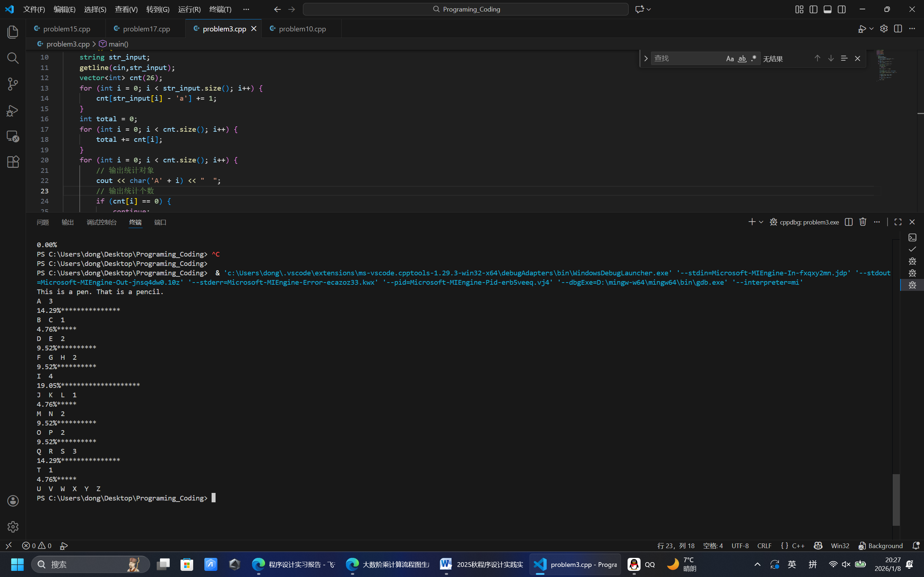This screenshot has width=924, height=577.
Task: Open the Manage gear at sidebar bottom
Action: click(x=13, y=526)
